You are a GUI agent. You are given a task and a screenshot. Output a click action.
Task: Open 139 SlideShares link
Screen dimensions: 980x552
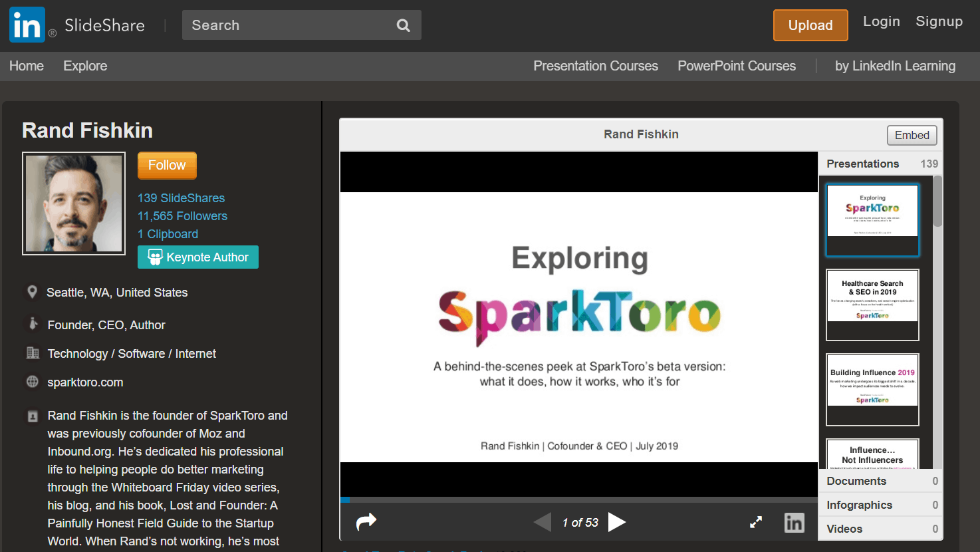181,198
